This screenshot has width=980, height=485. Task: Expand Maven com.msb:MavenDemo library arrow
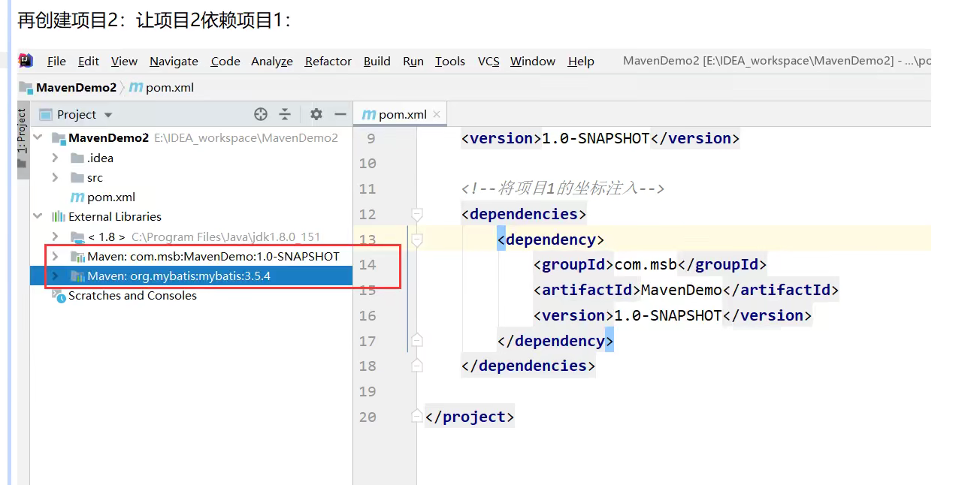click(x=55, y=256)
